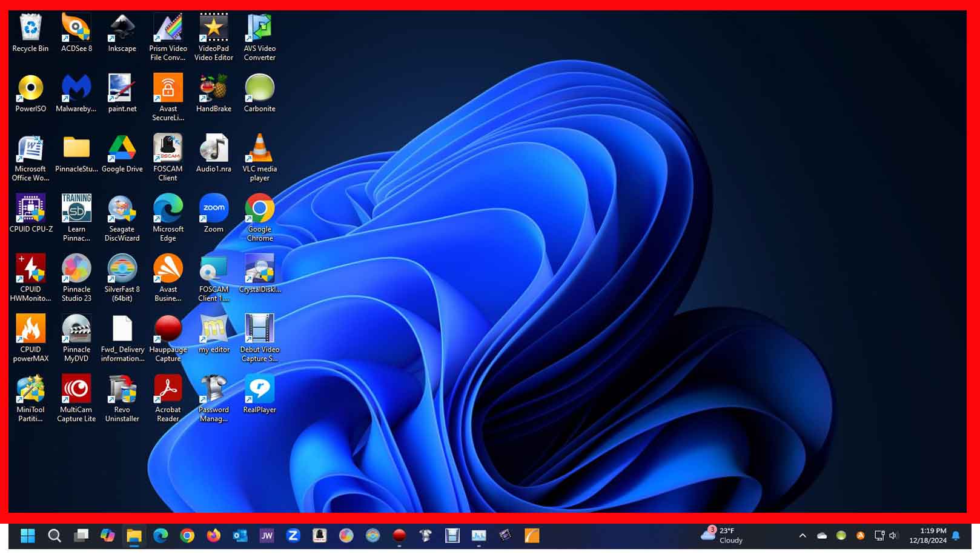Open Outlook from the taskbar
Viewport: 980px width, 557px height.
(240, 535)
